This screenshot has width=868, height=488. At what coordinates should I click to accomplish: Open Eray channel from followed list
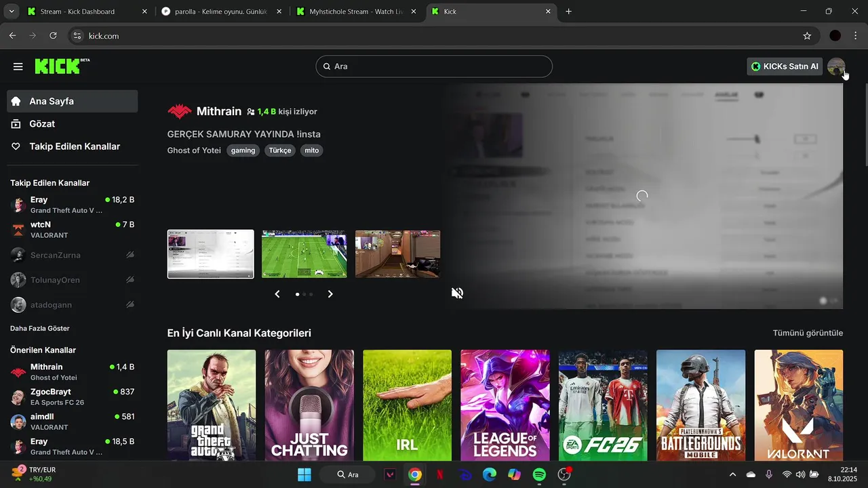coord(72,205)
